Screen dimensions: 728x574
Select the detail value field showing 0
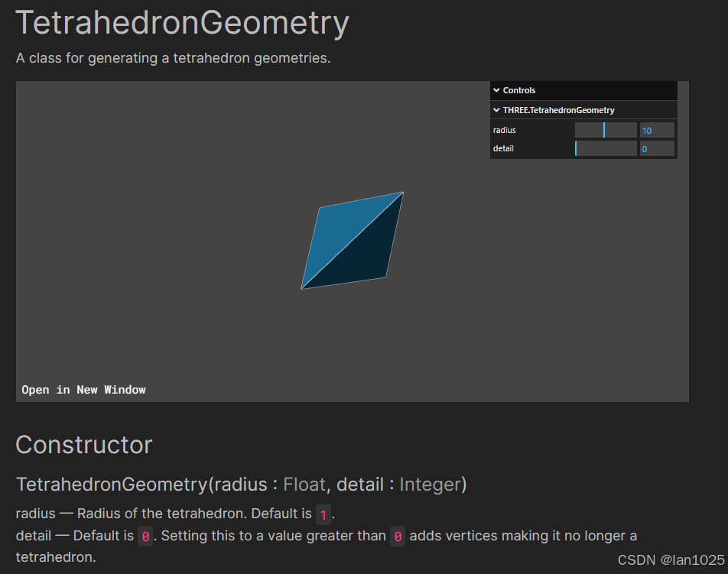657,148
